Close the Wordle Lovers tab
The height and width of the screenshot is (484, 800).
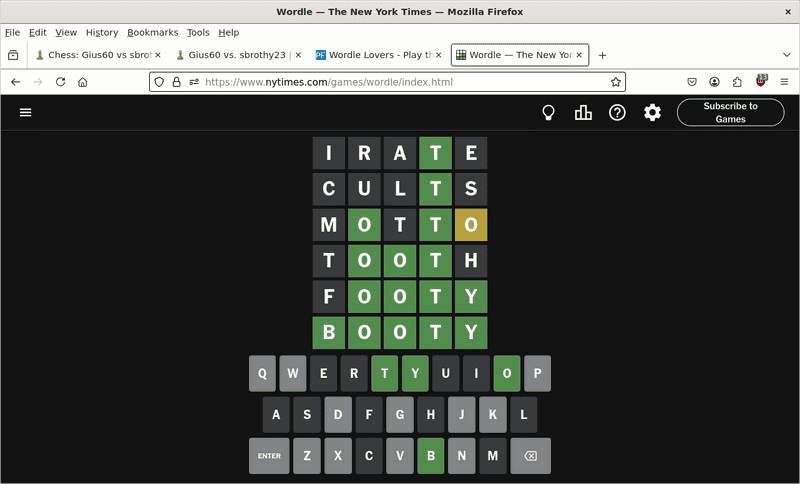coord(439,55)
